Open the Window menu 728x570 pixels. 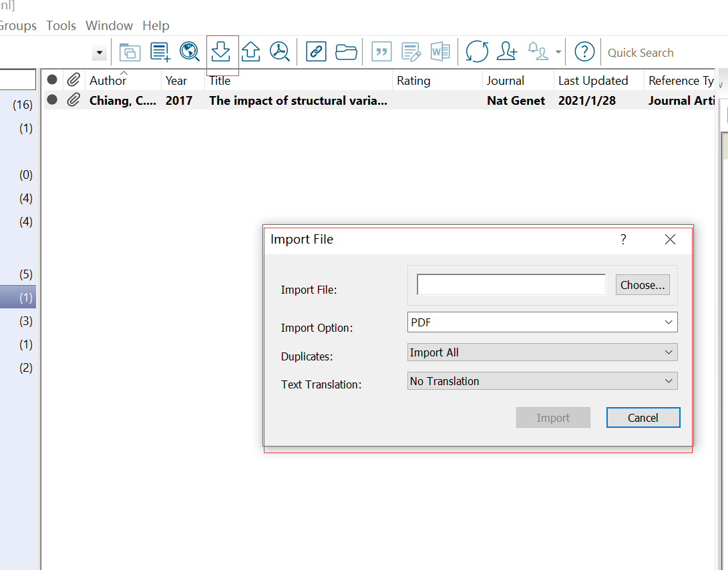(x=109, y=25)
